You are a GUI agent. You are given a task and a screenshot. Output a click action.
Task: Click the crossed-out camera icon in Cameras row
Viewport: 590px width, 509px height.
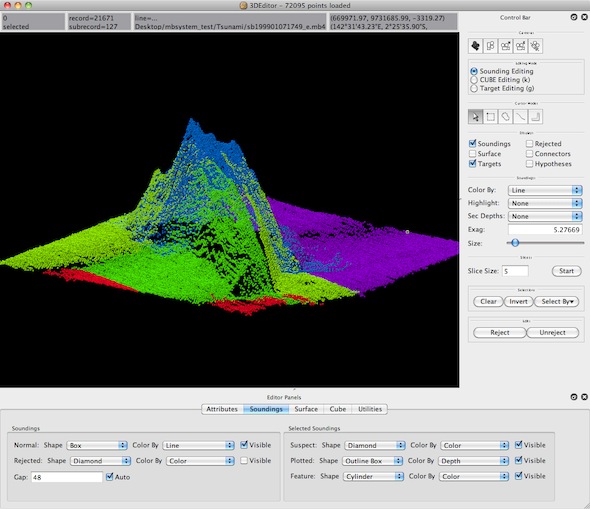[x=535, y=46]
